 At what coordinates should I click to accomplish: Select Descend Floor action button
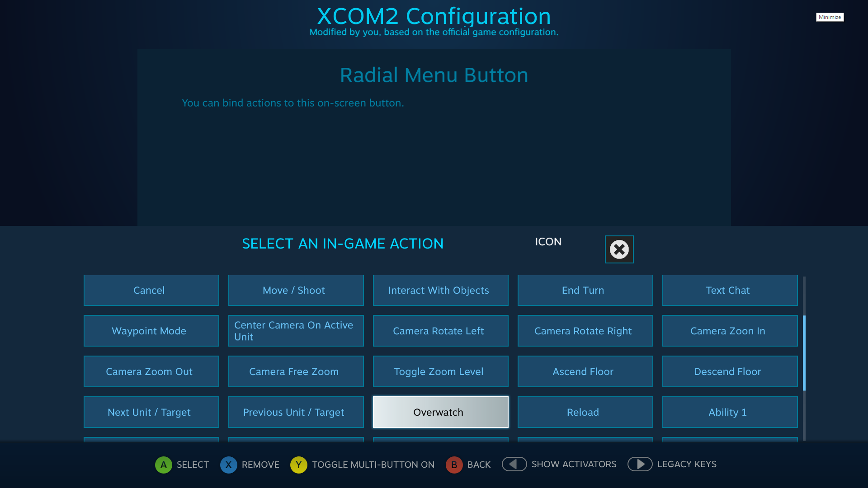coord(728,371)
